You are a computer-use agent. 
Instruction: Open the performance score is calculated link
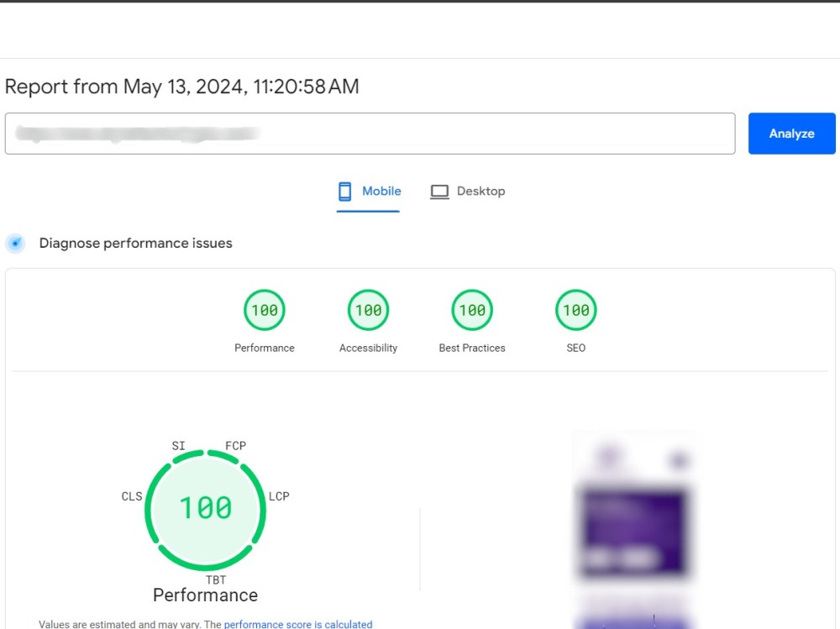tap(298, 624)
